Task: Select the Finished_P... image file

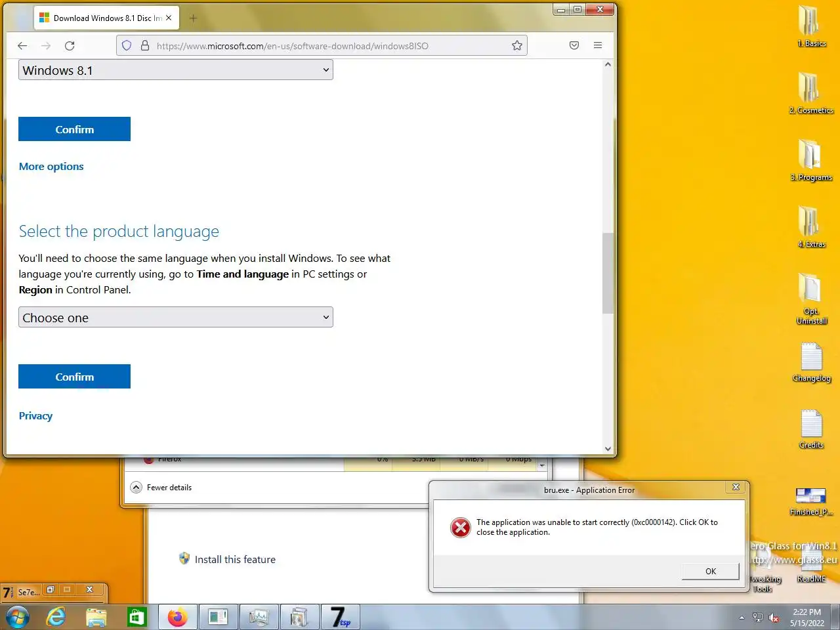Action: [x=811, y=501]
